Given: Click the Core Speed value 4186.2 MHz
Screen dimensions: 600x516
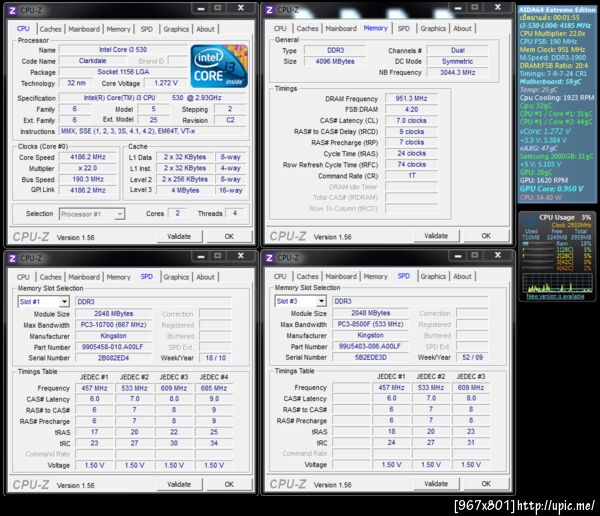Looking at the screenshot, I should pyautogui.click(x=88, y=157).
